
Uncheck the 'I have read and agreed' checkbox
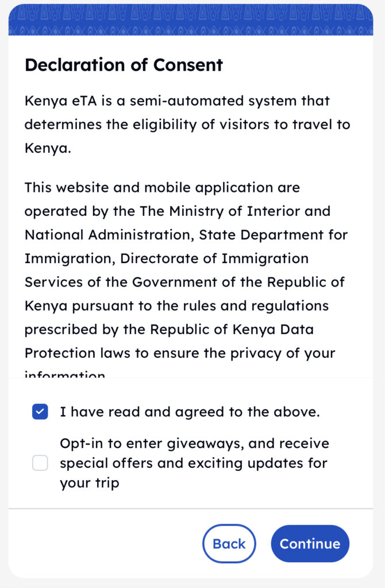[40, 412]
